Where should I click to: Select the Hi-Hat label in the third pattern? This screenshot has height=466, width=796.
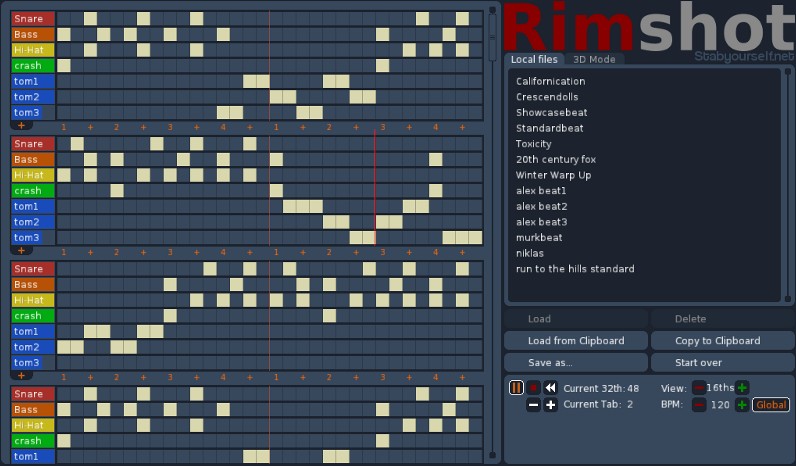pos(32,301)
